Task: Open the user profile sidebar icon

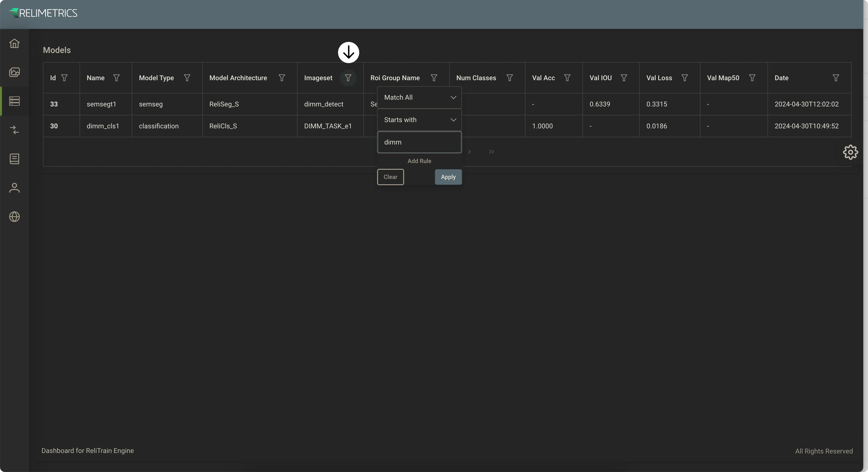Action: pos(14,188)
